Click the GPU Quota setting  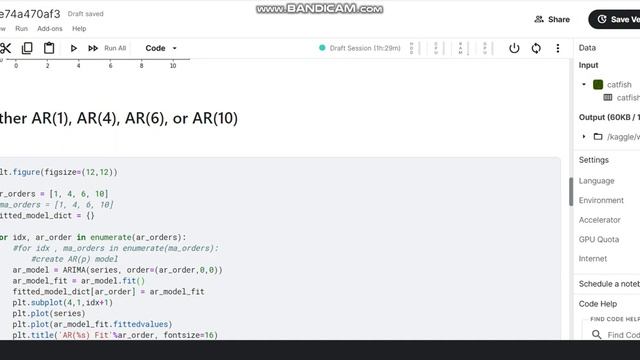(x=599, y=240)
